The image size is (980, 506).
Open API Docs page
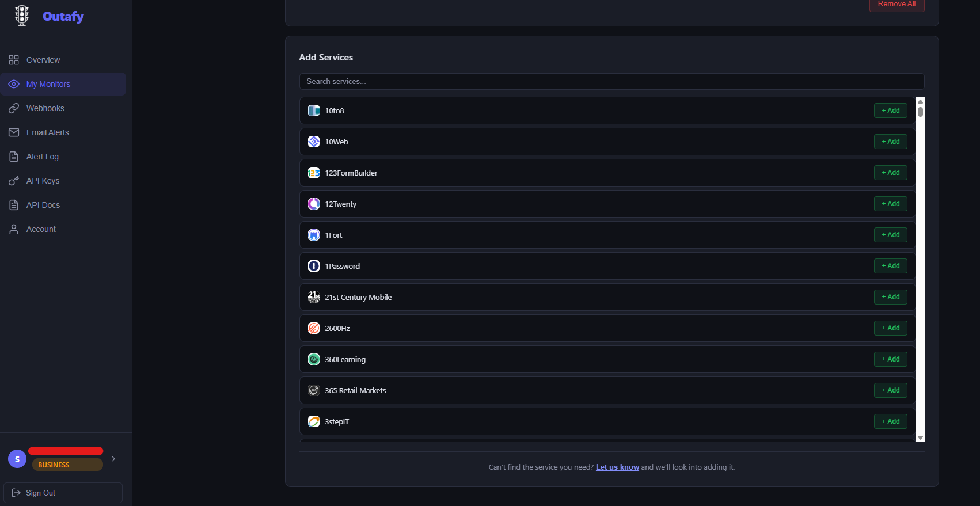point(63,205)
